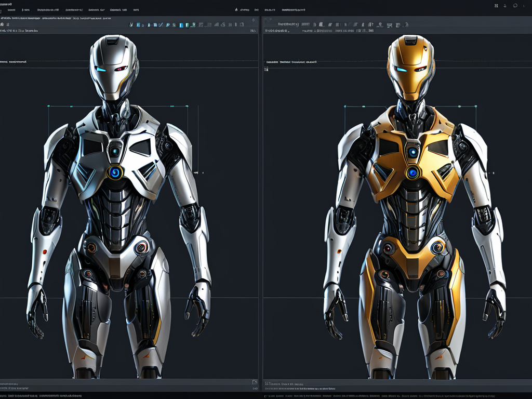Screen dimensions: 532x399
Task: Click the first tool icon in left viewport toolbar
Action: coord(131,24)
